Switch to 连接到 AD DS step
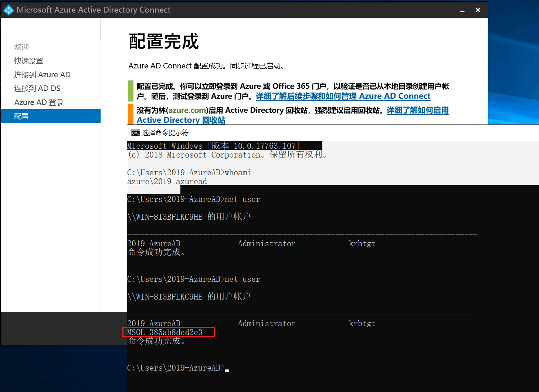Viewport: 539px width, 392px height. point(37,88)
